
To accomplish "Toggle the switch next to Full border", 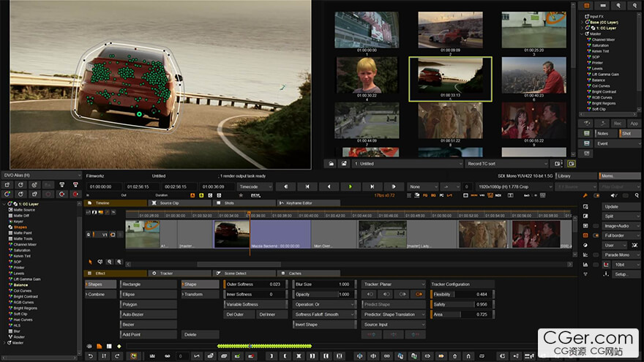I will tap(596, 235).
